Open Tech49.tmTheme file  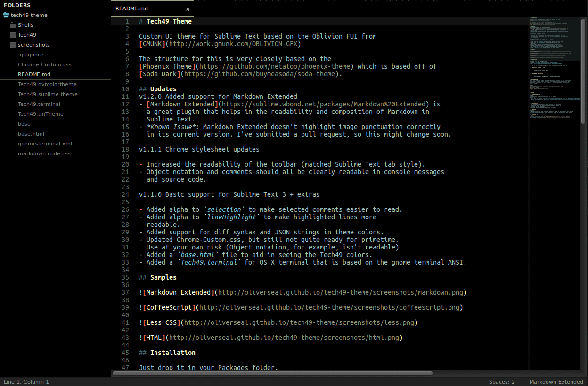(x=41, y=114)
